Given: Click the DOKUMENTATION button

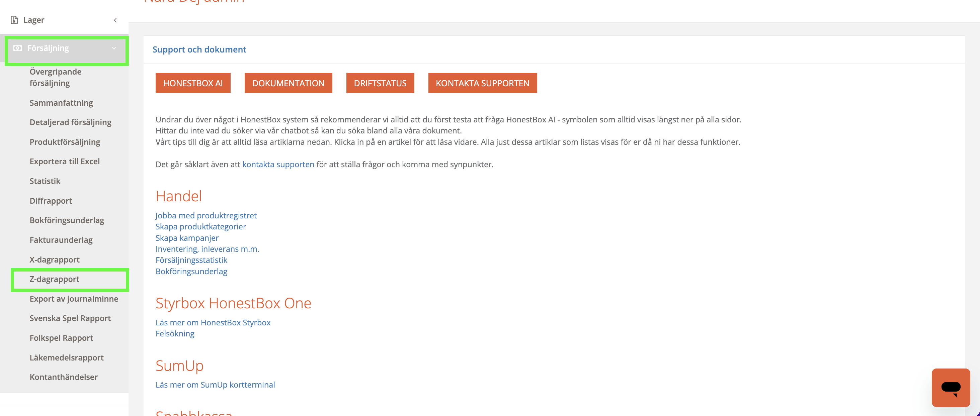Looking at the screenshot, I should 288,83.
